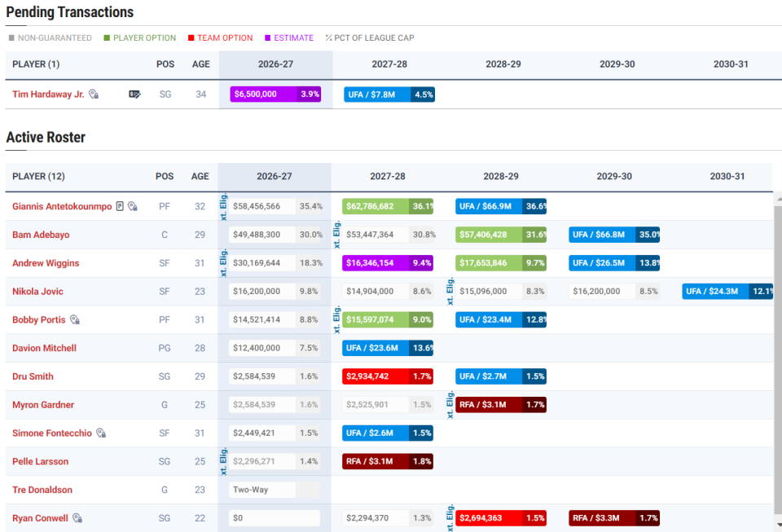The height and width of the screenshot is (532, 782).
Task: Click the 2030-31 header in Active Roster
Action: 727,177
